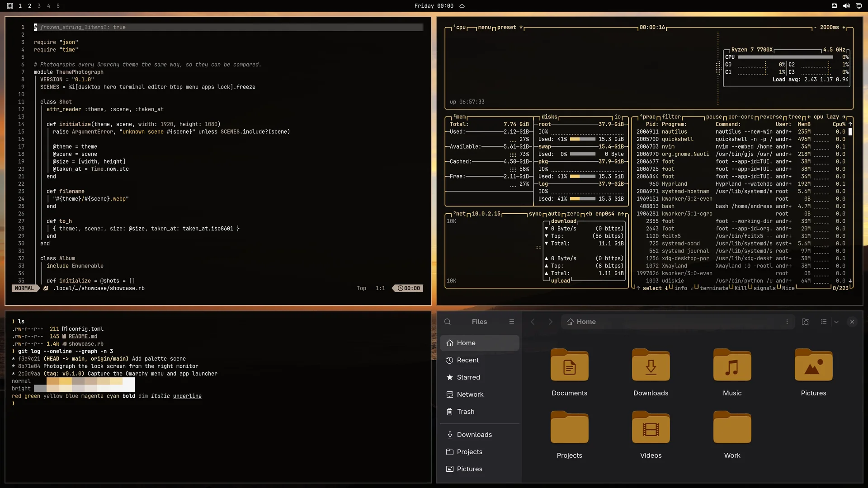Open the Documents folder
Screen dimensions: 868x488
point(570,373)
